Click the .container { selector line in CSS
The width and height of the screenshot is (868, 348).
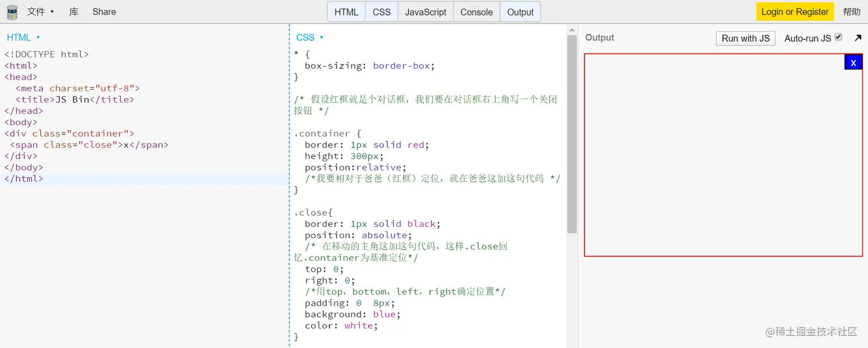[x=327, y=133]
